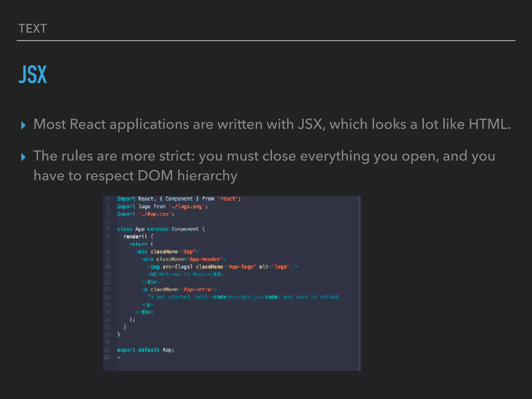This screenshot has height=399, width=532.
Task: Click line number 5 in the gutter
Action: pos(108,229)
